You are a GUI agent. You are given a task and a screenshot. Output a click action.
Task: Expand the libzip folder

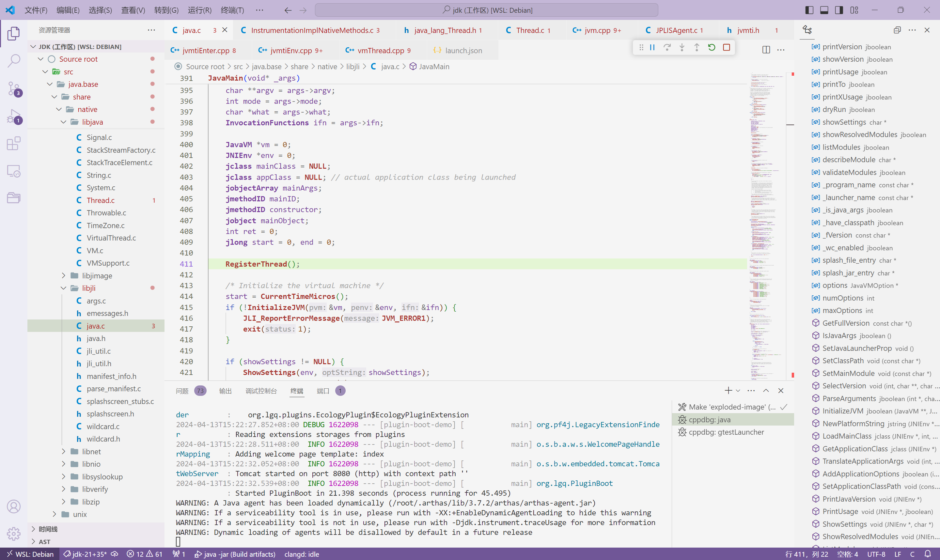pos(63,502)
